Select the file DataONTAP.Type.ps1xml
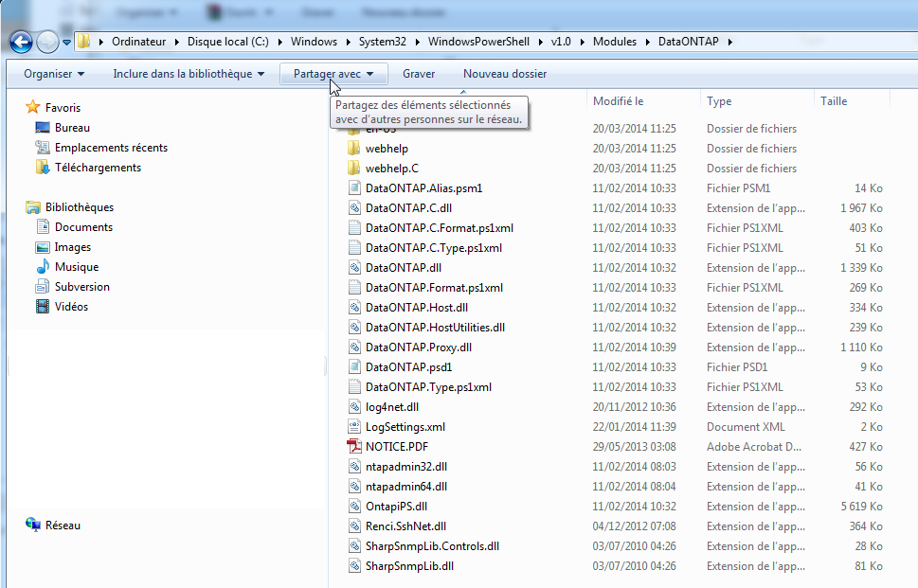Viewport: 918px width, 588px height. 428,386
